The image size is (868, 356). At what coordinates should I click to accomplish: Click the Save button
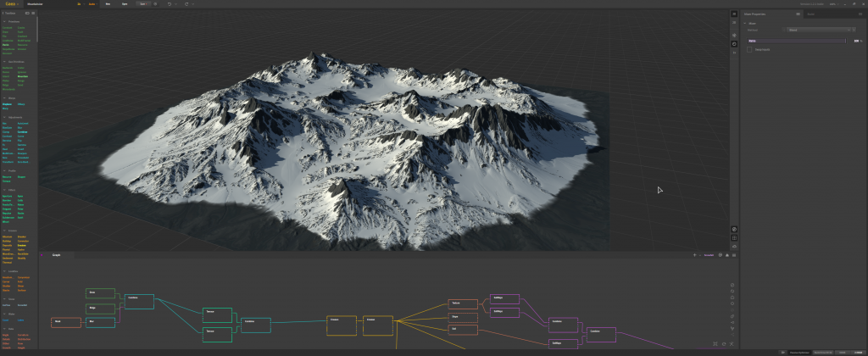(143, 4)
